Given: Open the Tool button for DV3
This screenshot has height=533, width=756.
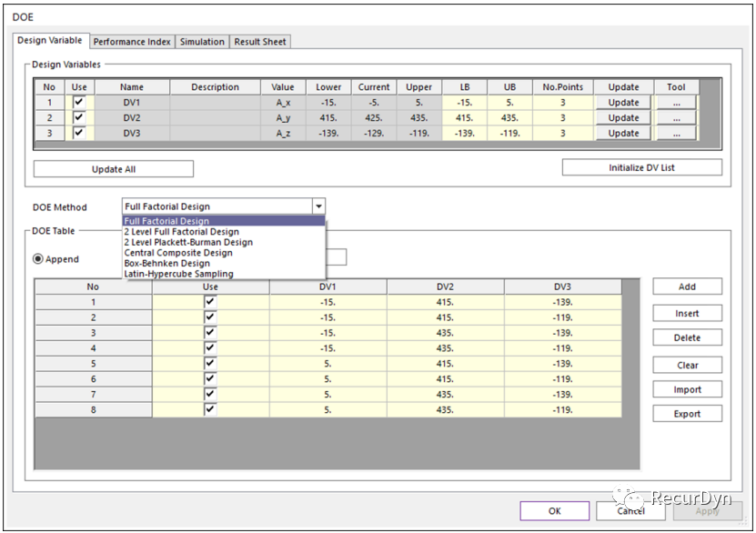Looking at the screenshot, I should coord(676,134).
